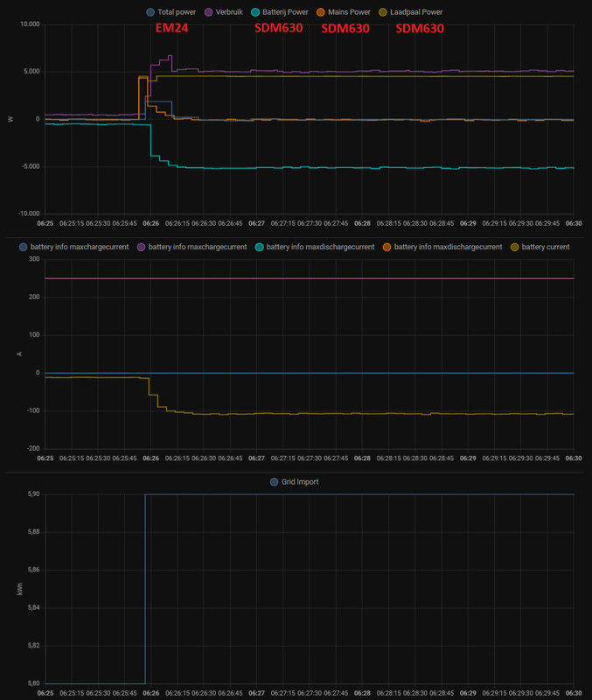Click orange swatch of maxdischargecurrent series

[x=387, y=247]
